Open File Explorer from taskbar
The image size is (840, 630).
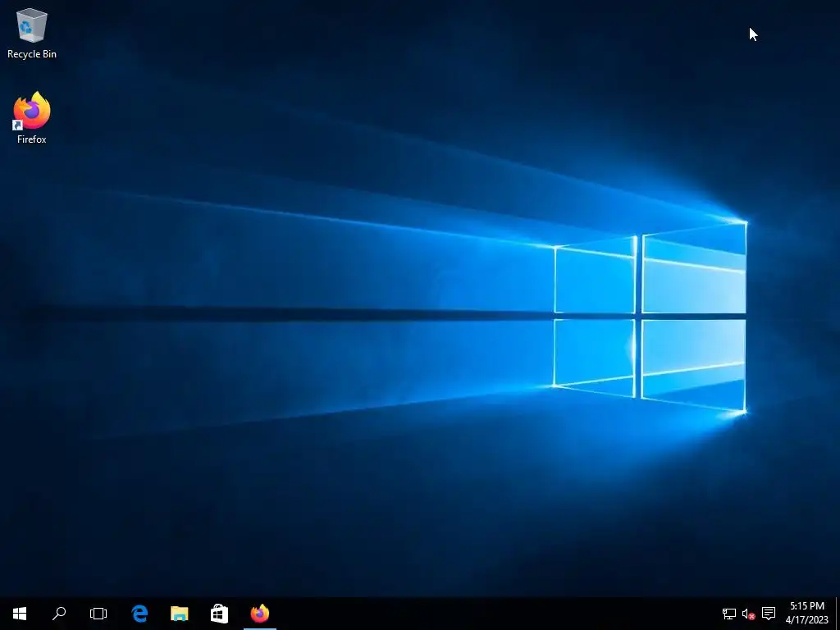coord(180,614)
